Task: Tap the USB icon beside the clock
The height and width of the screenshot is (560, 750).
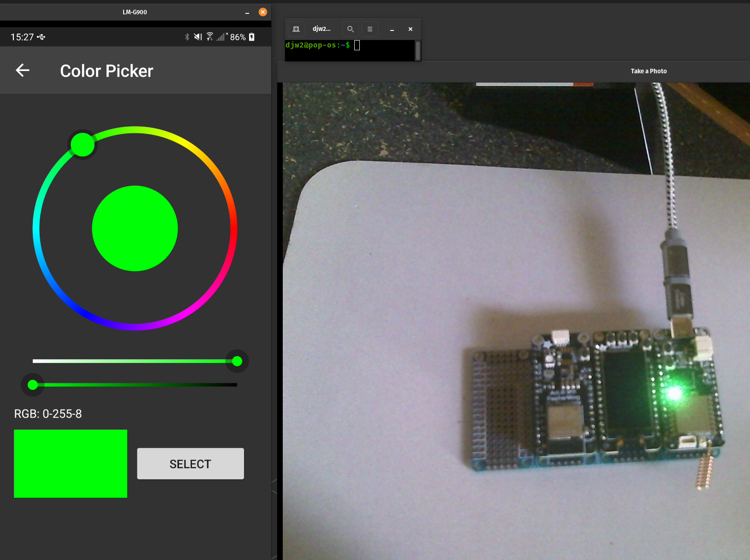Action: [42, 37]
